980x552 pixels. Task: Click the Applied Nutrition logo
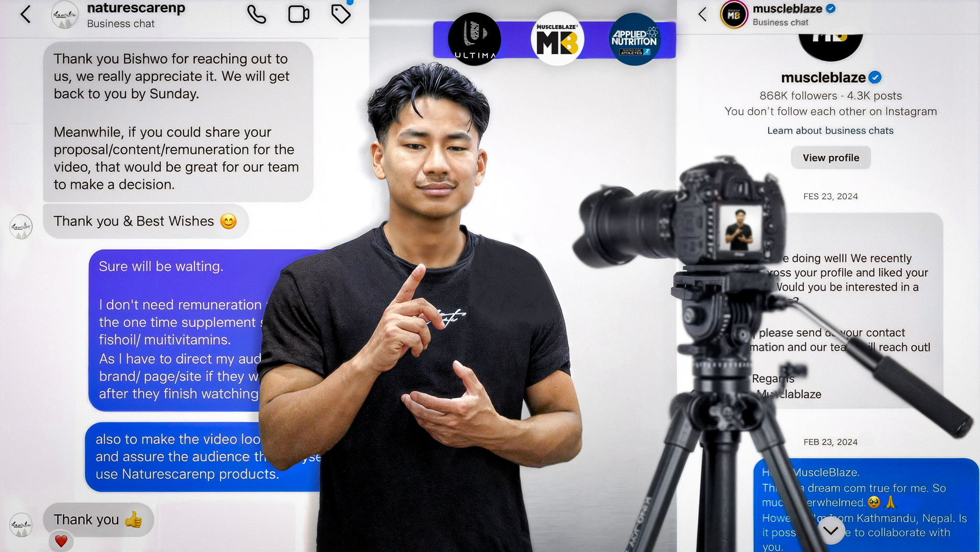click(x=634, y=39)
